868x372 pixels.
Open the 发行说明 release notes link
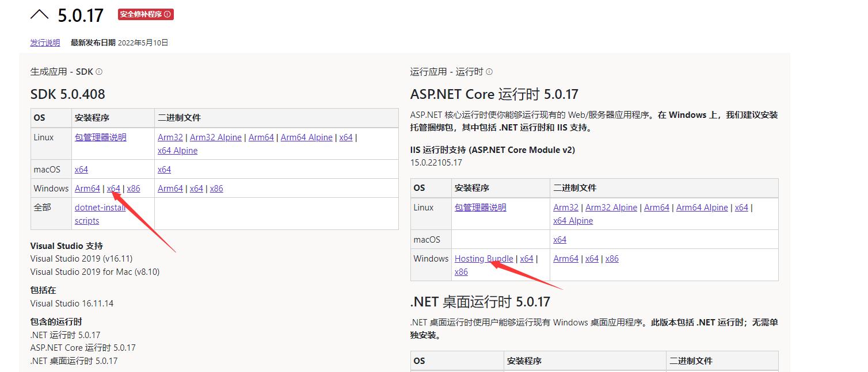click(45, 43)
